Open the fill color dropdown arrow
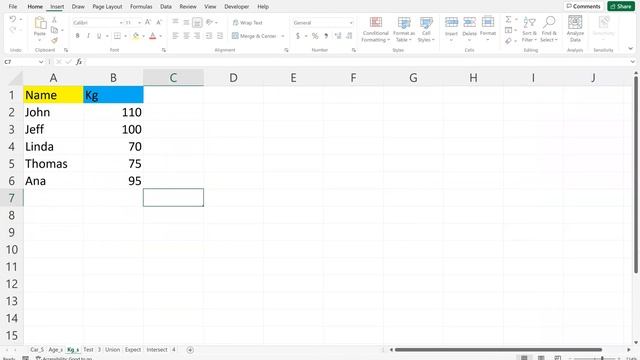The height and width of the screenshot is (360, 640). tap(143, 36)
